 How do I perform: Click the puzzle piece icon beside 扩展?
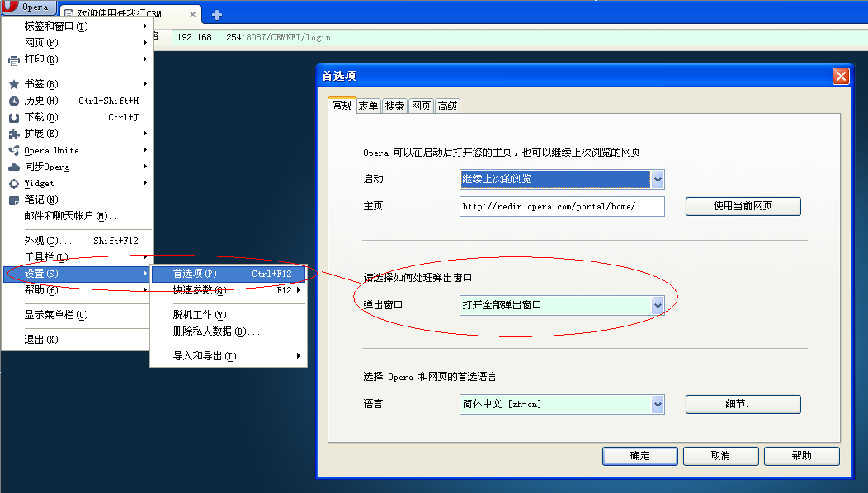click(x=14, y=134)
